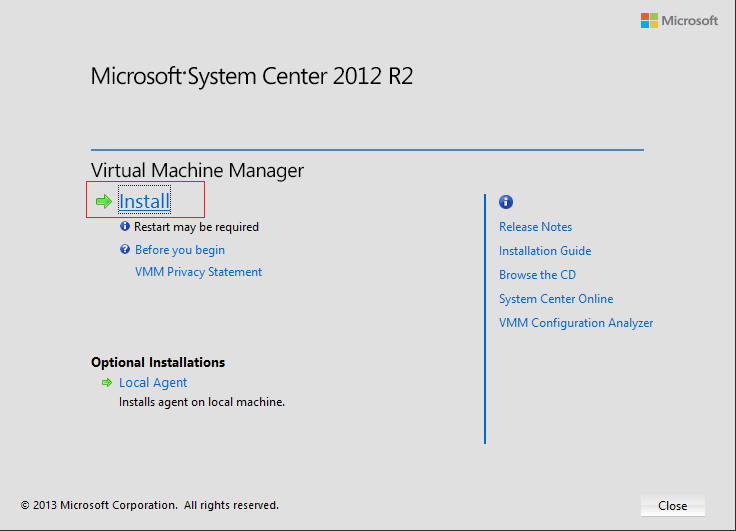Click 'Installs agent on local machine.' text
Image resolution: width=736 pixels, height=531 pixels.
click(202, 402)
